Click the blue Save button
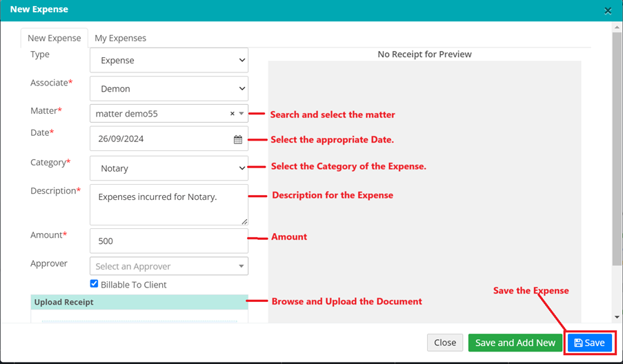This screenshot has height=364, width=623. (x=590, y=343)
